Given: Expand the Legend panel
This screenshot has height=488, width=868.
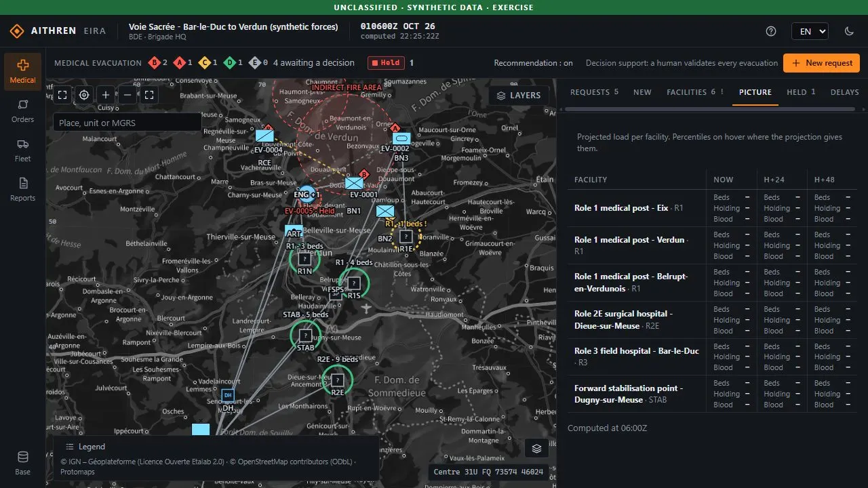Looking at the screenshot, I should pyautogui.click(x=85, y=447).
